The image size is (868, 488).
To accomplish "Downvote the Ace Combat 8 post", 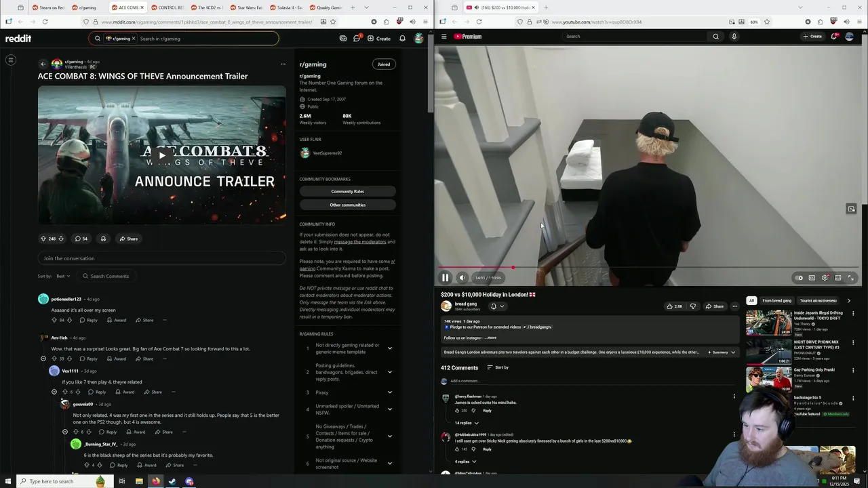I will [61, 239].
